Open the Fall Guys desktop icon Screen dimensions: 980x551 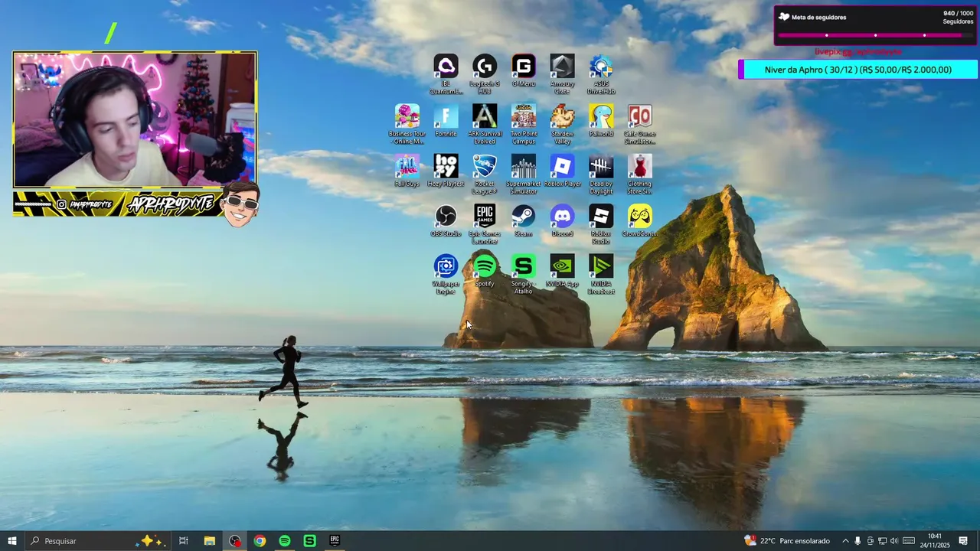pyautogui.click(x=407, y=171)
